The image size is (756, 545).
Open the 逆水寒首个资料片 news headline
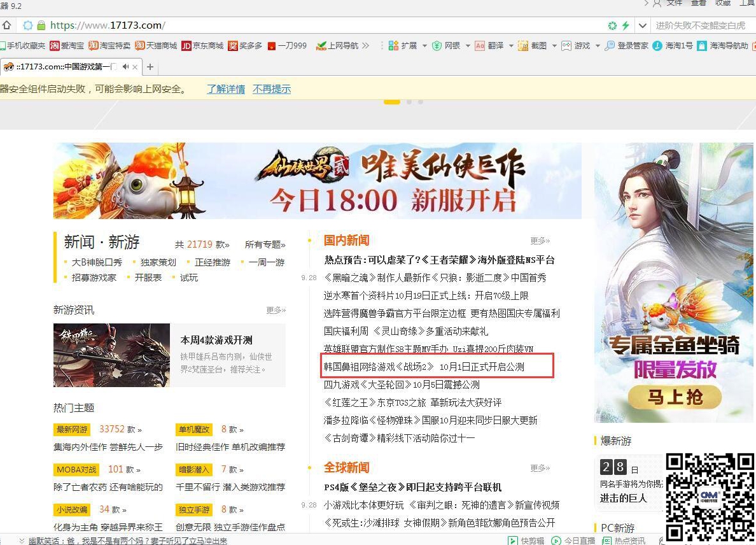pyautogui.click(x=426, y=295)
